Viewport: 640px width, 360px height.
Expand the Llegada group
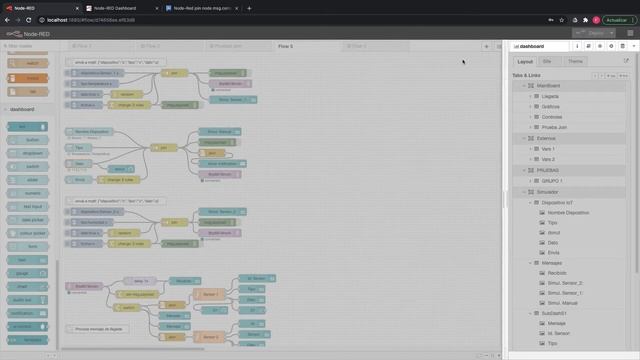coord(530,96)
